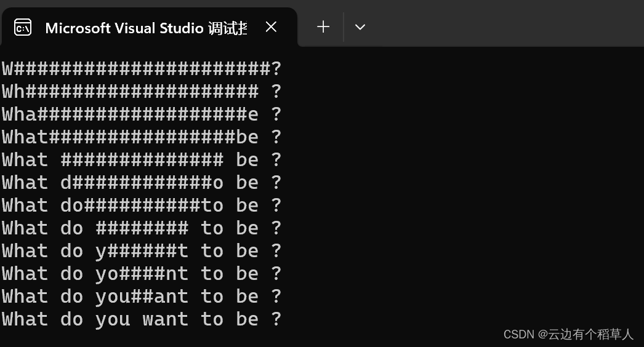Click the output line containing y######t
Viewport: 644px width, 347px height.
(x=142, y=251)
